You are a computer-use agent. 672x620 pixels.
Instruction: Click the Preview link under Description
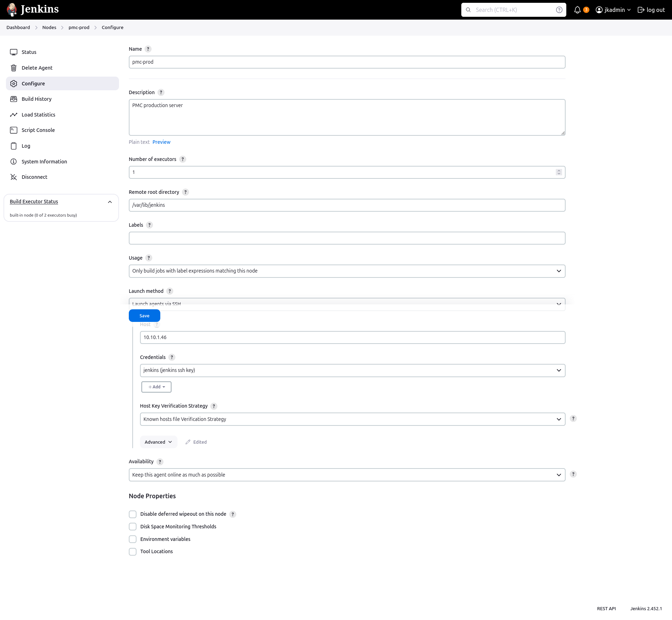pos(161,142)
